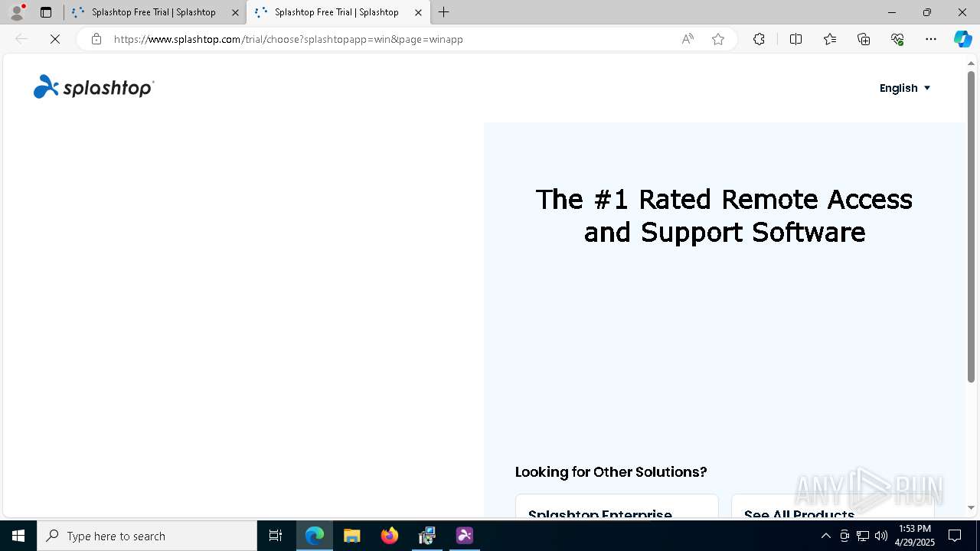Open the volume control tray icon
980x551 pixels.
tap(881, 536)
